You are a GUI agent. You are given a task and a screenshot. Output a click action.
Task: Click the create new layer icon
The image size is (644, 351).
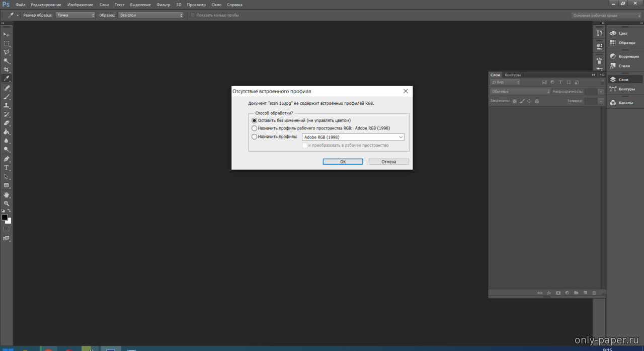(585, 293)
